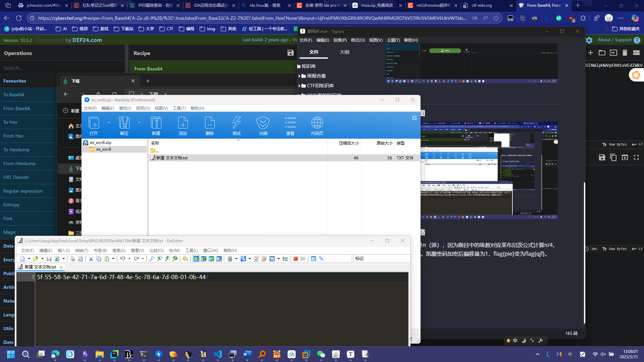Click the CyberChef clear input trash icon
Image resolution: width=644 pixels, height=362 pixels.
pos(625,53)
